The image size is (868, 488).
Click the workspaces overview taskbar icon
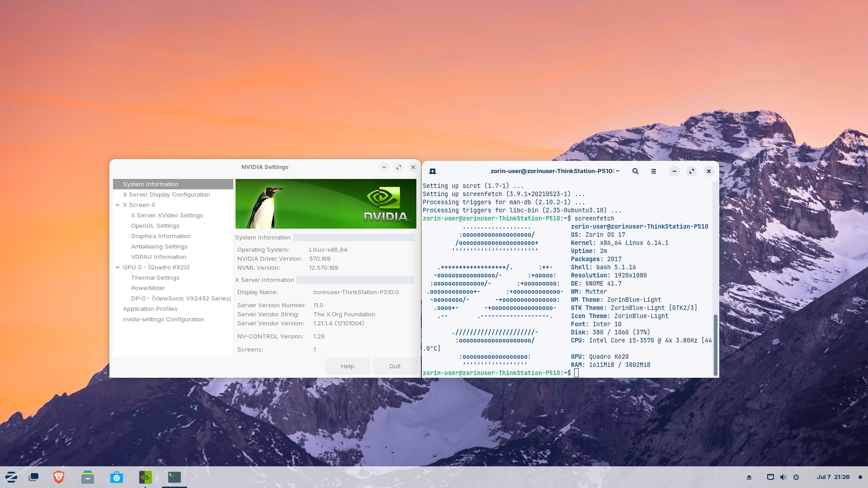33,477
